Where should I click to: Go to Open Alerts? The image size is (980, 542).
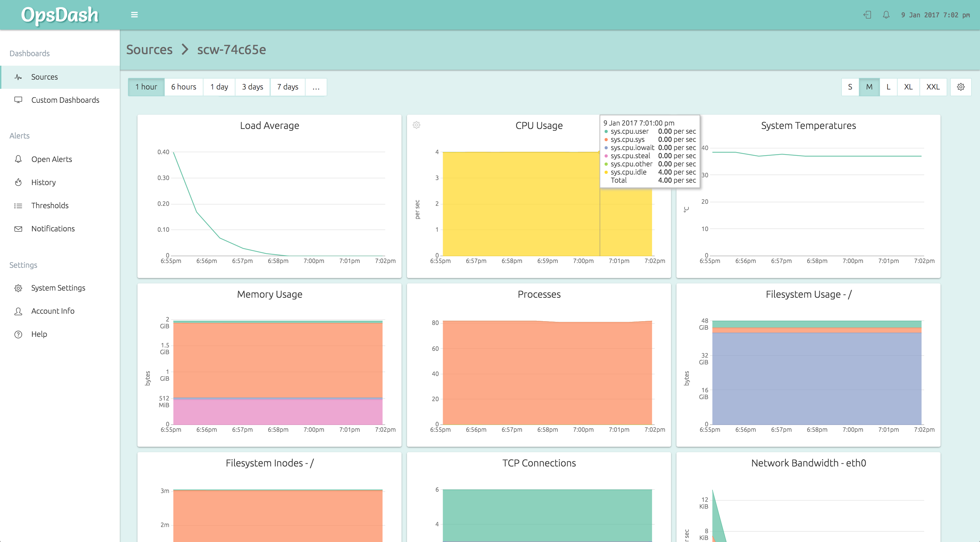[x=60, y=159]
